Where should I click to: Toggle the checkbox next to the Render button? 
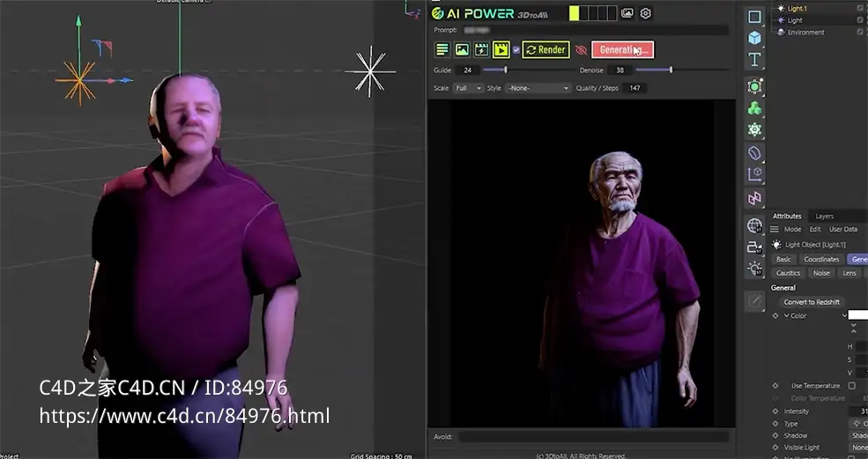516,50
